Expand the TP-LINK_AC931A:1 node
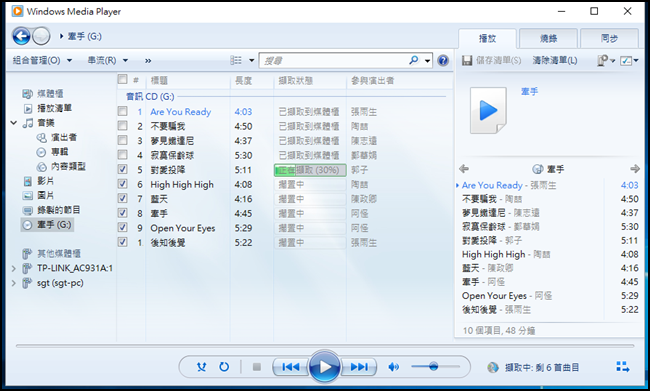650x391 pixels. coord(14,269)
